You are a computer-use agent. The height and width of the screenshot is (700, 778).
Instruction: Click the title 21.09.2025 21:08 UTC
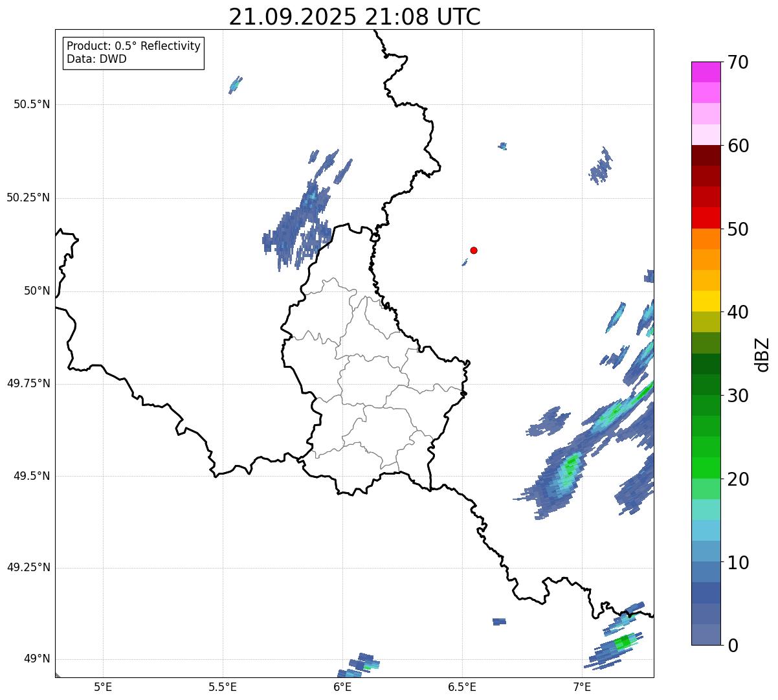point(355,17)
